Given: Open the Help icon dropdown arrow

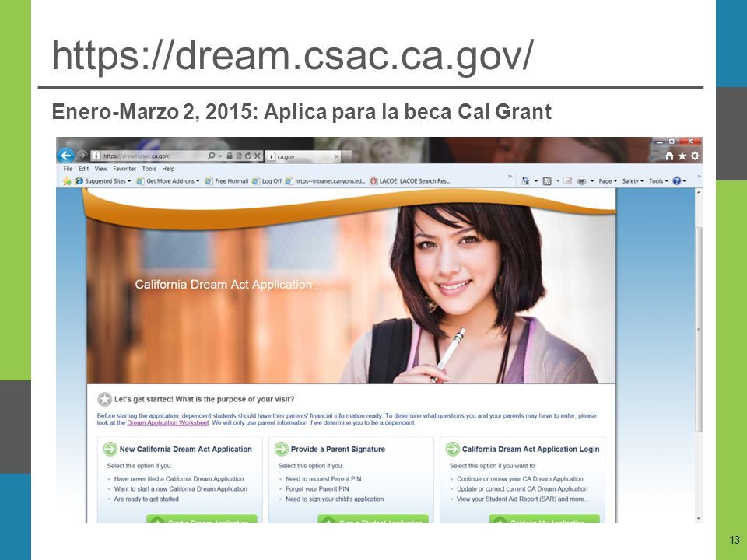Looking at the screenshot, I should 685,181.
